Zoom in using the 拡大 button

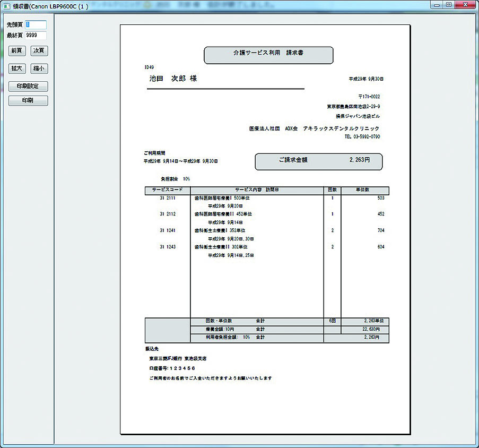(18, 68)
